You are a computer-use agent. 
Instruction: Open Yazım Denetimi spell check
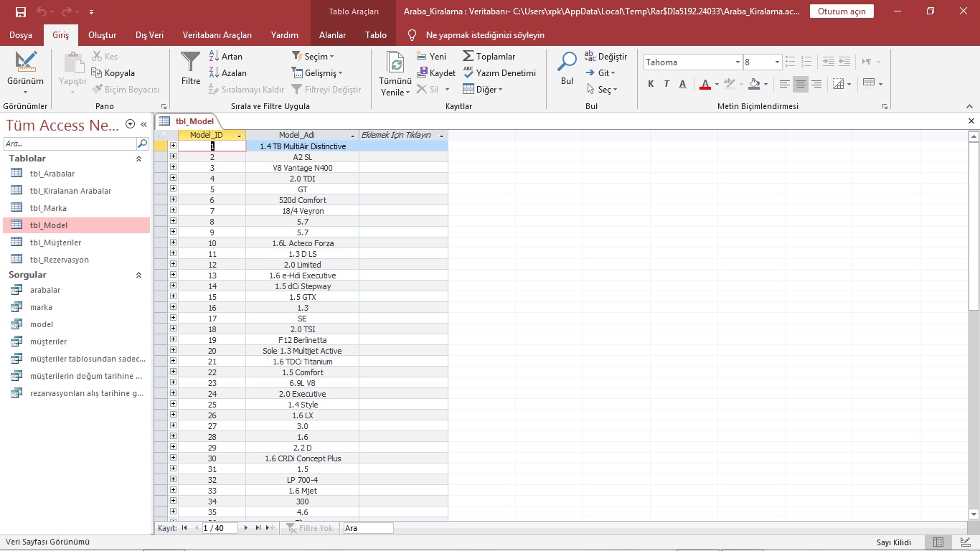[x=500, y=73]
